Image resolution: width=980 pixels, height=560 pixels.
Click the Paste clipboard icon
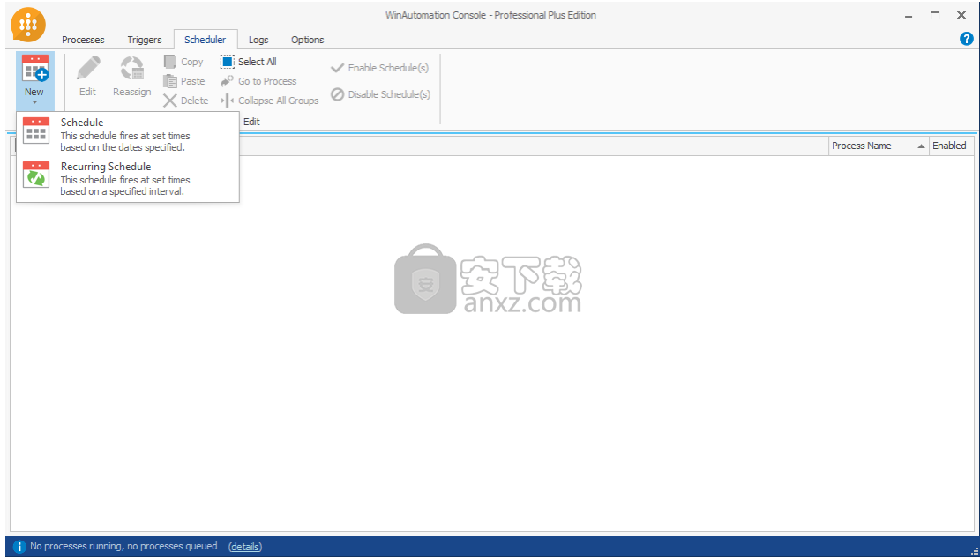pos(170,80)
